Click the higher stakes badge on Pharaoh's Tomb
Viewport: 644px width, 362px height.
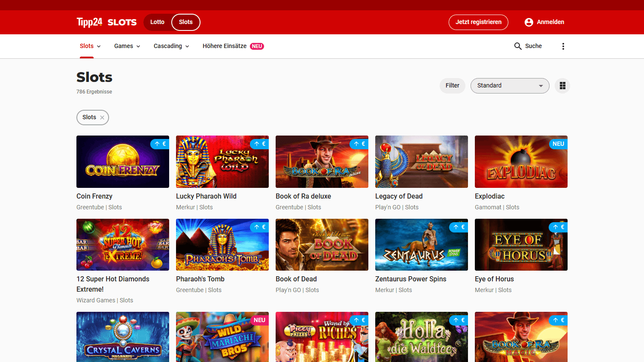tap(259, 227)
